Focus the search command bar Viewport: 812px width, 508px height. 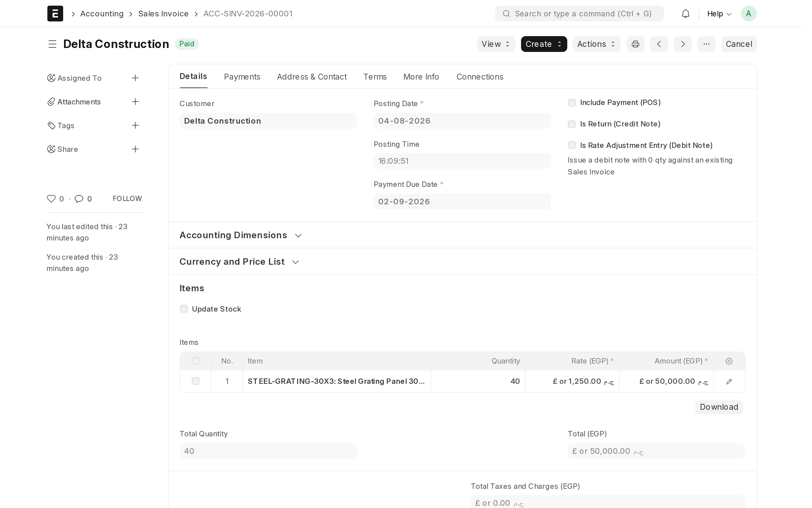(x=579, y=14)
